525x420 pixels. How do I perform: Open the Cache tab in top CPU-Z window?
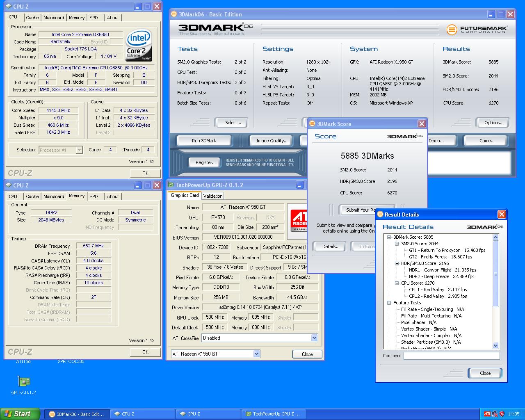[32, 18]
